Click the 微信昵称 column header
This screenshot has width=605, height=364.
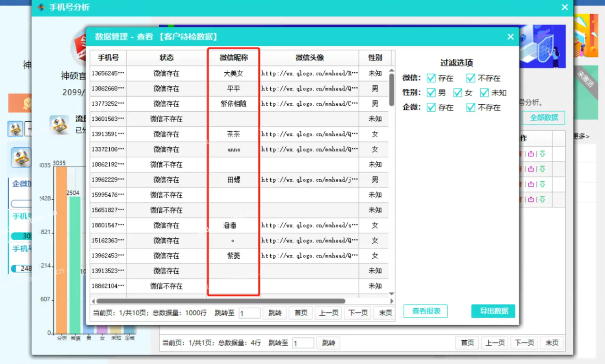pos(234,58)
